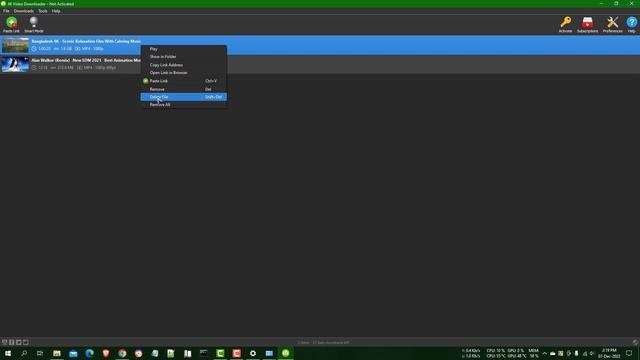This screenshot has height=360, width=640.
Task: Open the notification center icon
Action: click(629, 353)
